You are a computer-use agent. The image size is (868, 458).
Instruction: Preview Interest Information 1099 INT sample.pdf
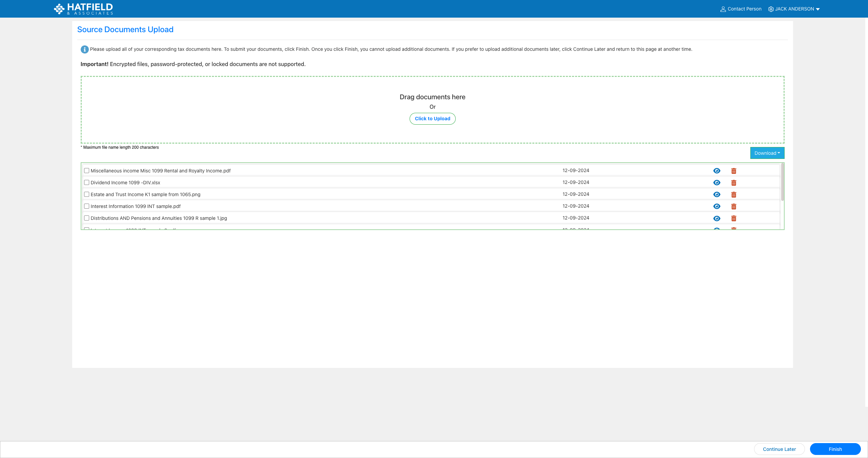tap(717, 206)
